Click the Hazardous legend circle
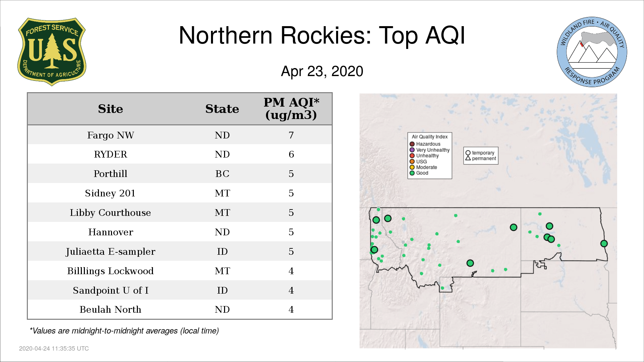This screenshot has width=644, height=362. [412, 144]
